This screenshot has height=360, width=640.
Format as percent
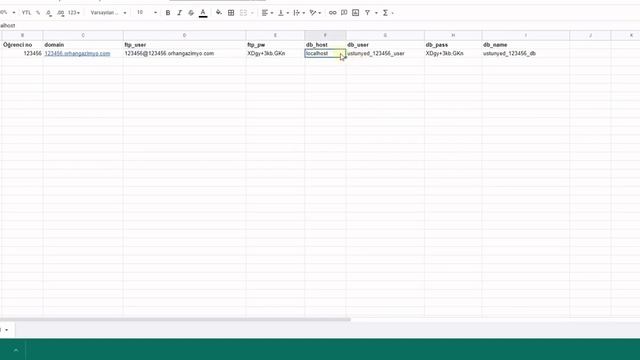(38, 13)
